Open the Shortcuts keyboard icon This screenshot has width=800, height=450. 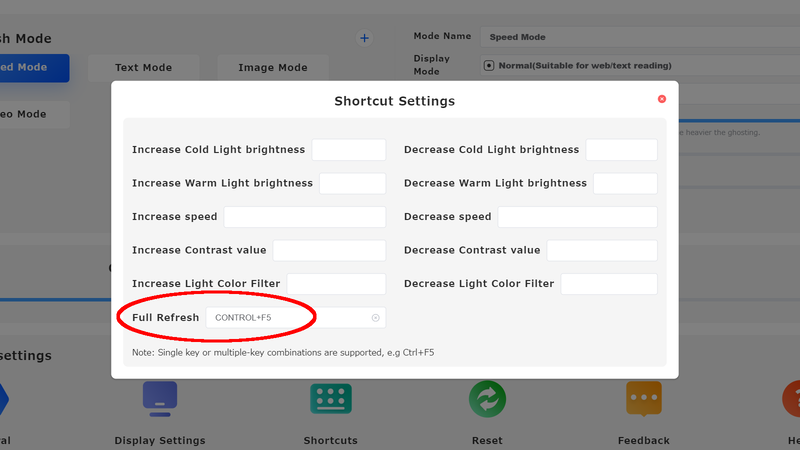tap(331, 398)
